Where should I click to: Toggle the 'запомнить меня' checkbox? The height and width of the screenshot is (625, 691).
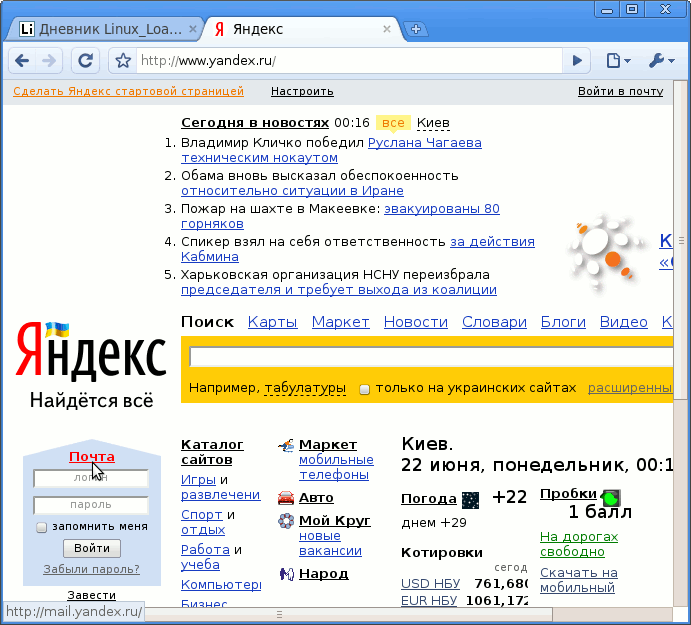pos(41,527)
